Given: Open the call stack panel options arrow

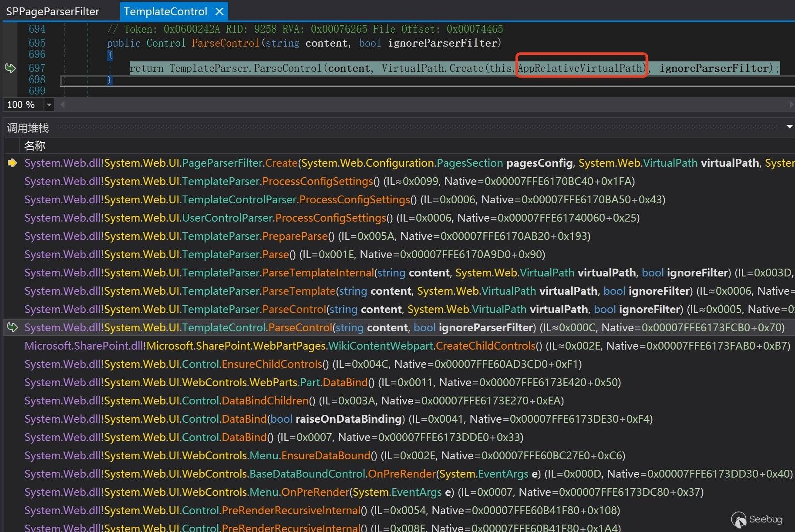Looking at the screenshot, I should point(789,127).
